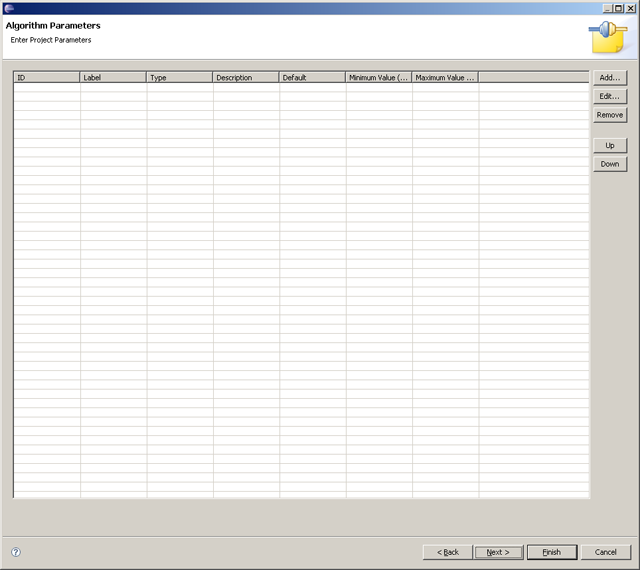Minimize the wizard window
Image resolution: width=640 pixels, height=570 pixels.
click(607, 8)
